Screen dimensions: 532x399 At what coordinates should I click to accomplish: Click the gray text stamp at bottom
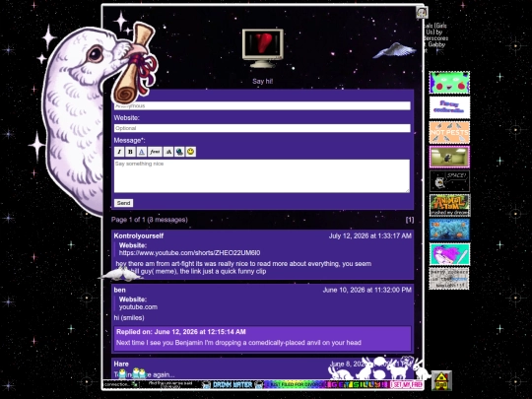coord(449,278)
